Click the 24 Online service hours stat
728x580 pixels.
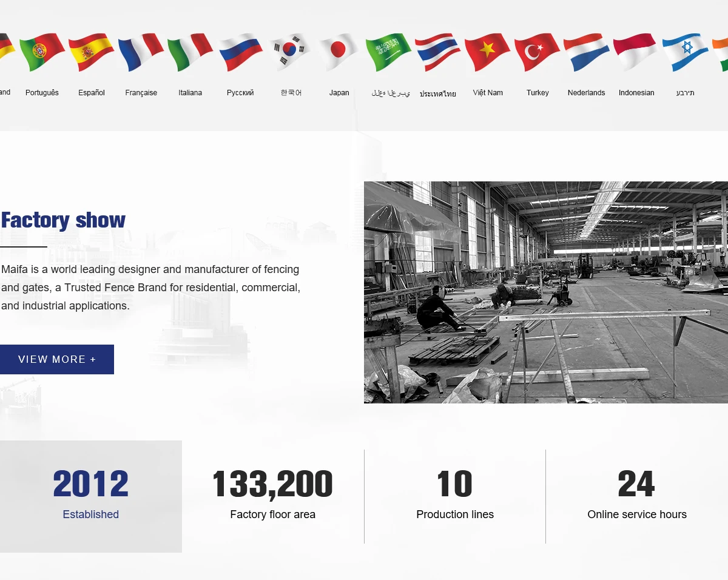637,495
